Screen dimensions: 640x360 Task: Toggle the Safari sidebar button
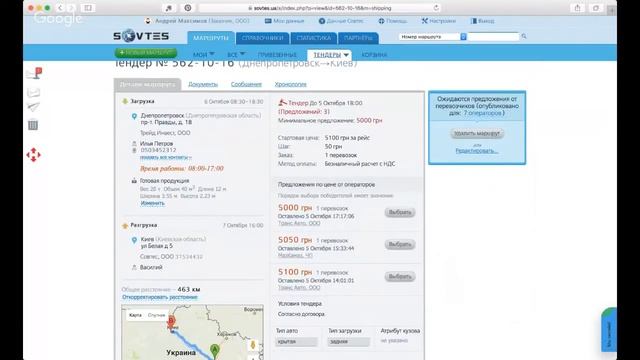click(88, 8)
